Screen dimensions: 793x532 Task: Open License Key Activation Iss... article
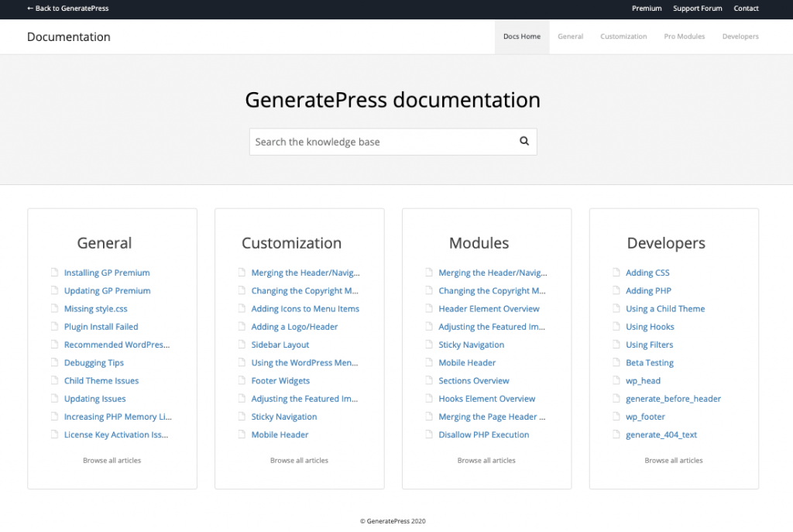116,434
